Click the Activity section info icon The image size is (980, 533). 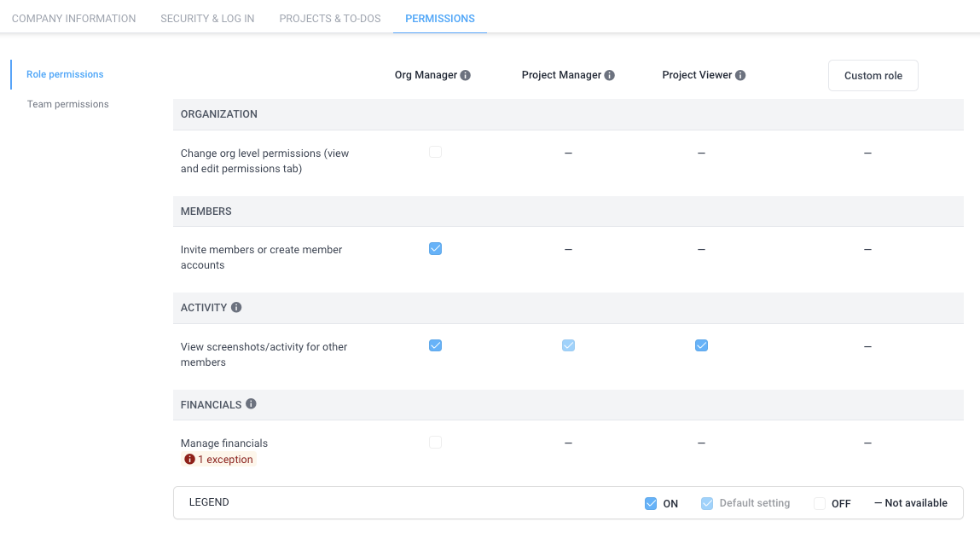(x=236, y=307)
